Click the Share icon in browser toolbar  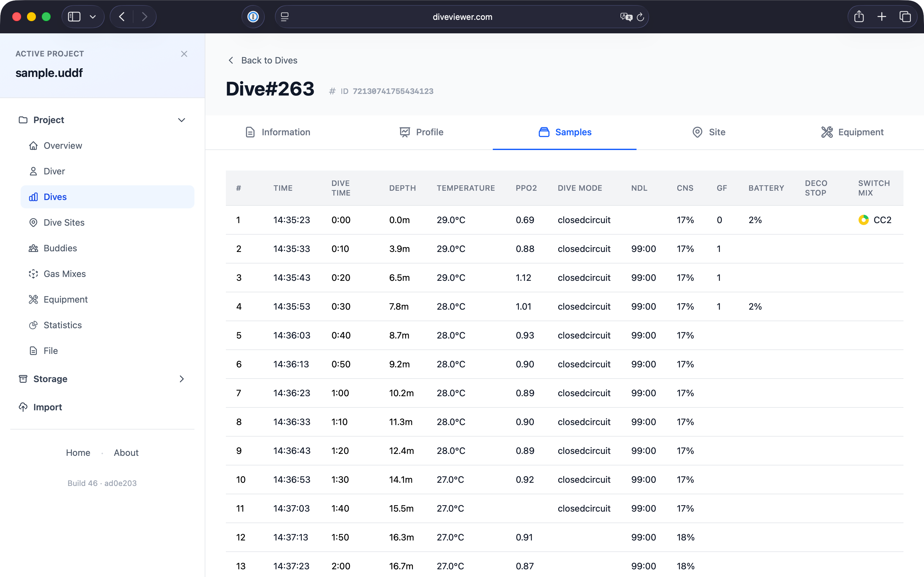point(859,17)
